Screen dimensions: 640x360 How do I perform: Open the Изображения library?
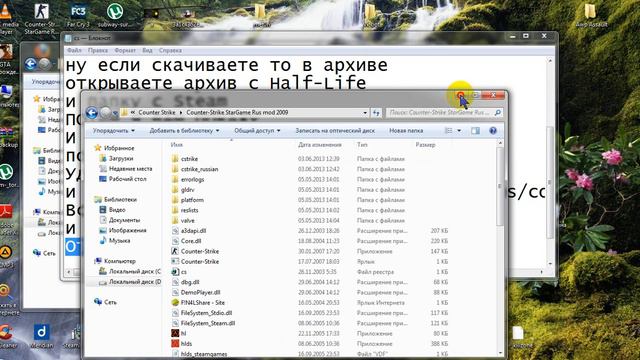123,230
